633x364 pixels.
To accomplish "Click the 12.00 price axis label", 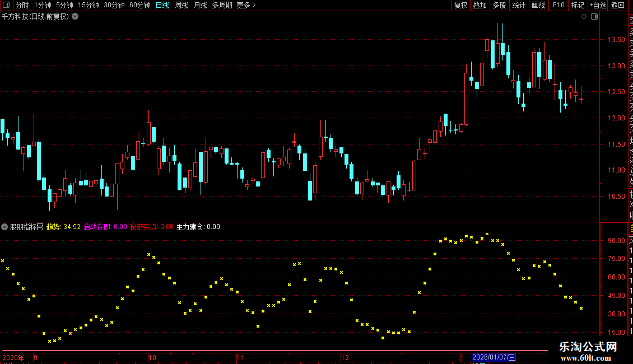I will point(616,118).
